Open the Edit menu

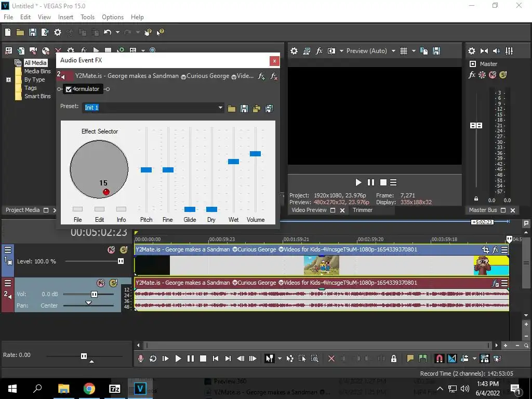tap(25, 17)
